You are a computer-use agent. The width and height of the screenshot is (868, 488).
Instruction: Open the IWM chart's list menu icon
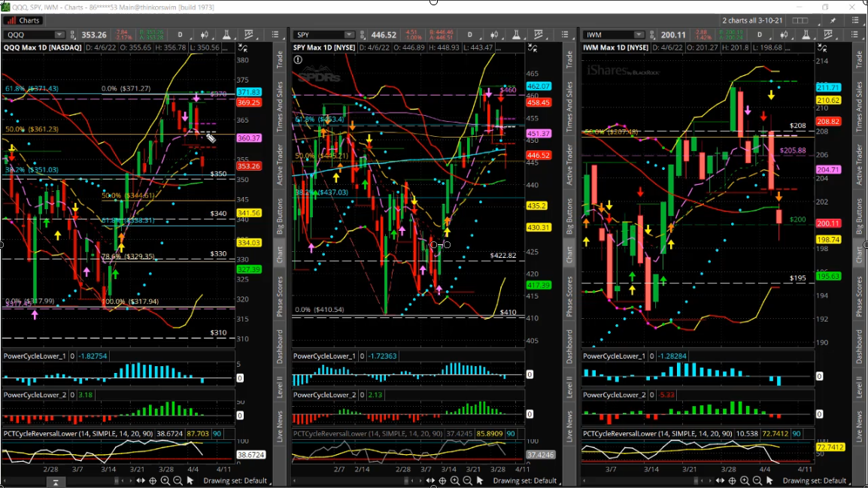854,35
